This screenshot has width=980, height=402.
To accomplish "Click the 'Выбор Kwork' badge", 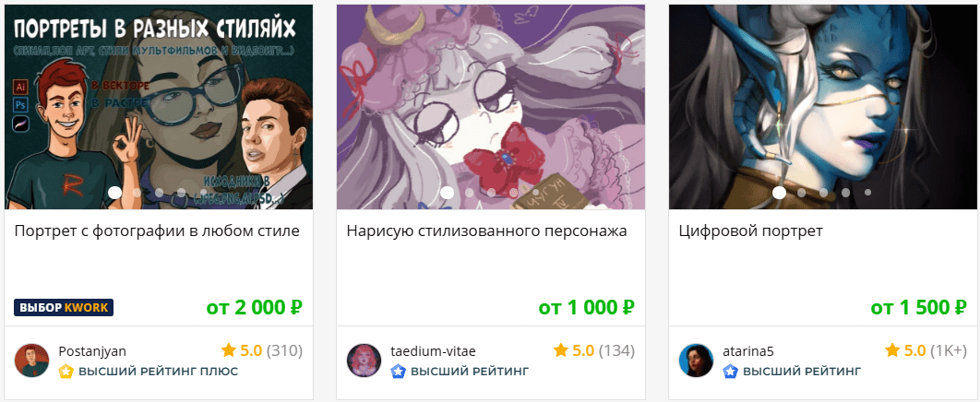I will point(64,308).
